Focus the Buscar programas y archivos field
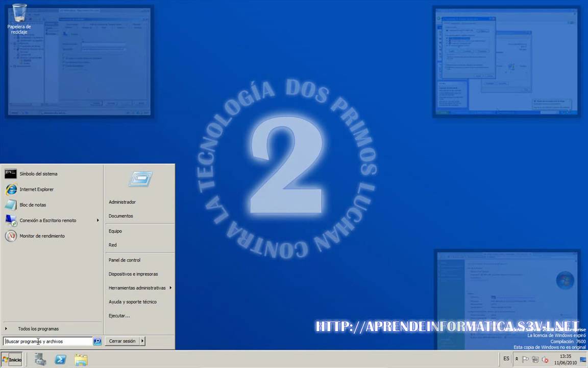 coord(48,341)
